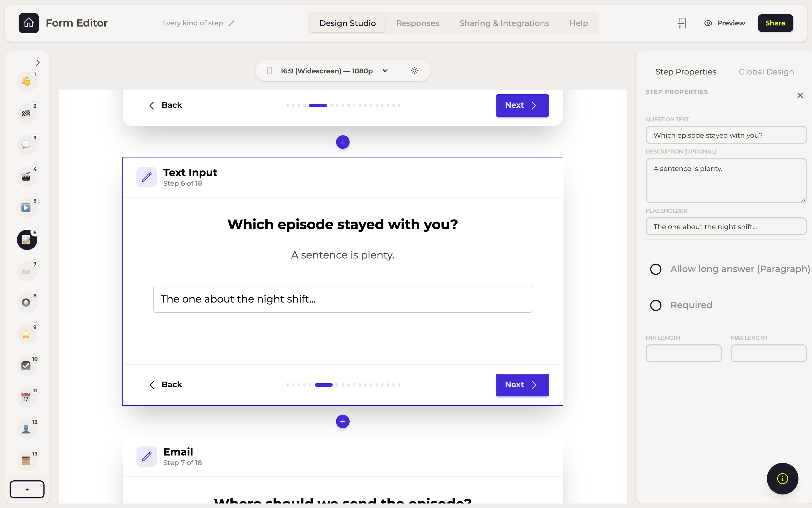Image resolution: width=812 pixels, height=508 pixels.
Task: Select step 7 envelope icon
Action: point(26,271)
